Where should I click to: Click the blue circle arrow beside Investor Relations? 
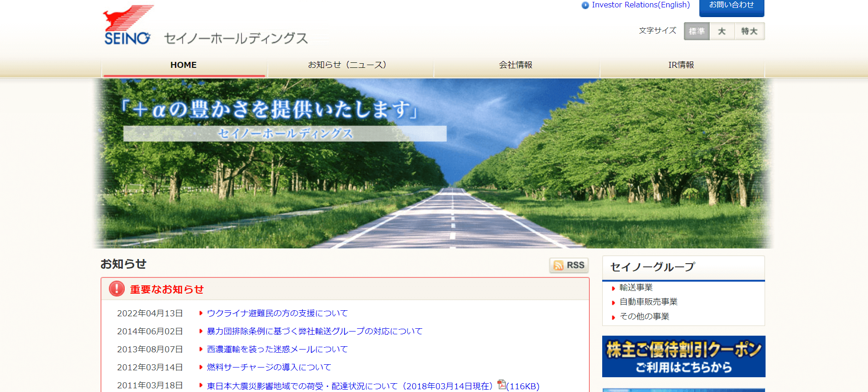point(585,5)
